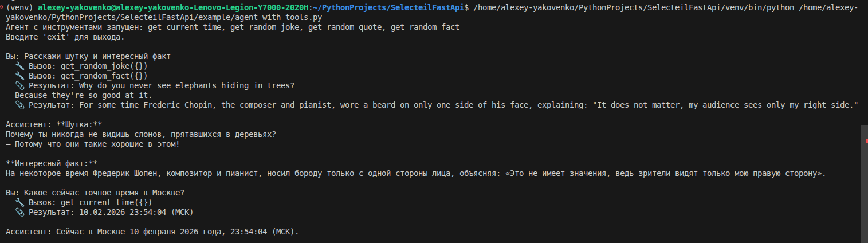
Task: Click the wrench icon beside get_current_time call
Action: pos(19,202)
